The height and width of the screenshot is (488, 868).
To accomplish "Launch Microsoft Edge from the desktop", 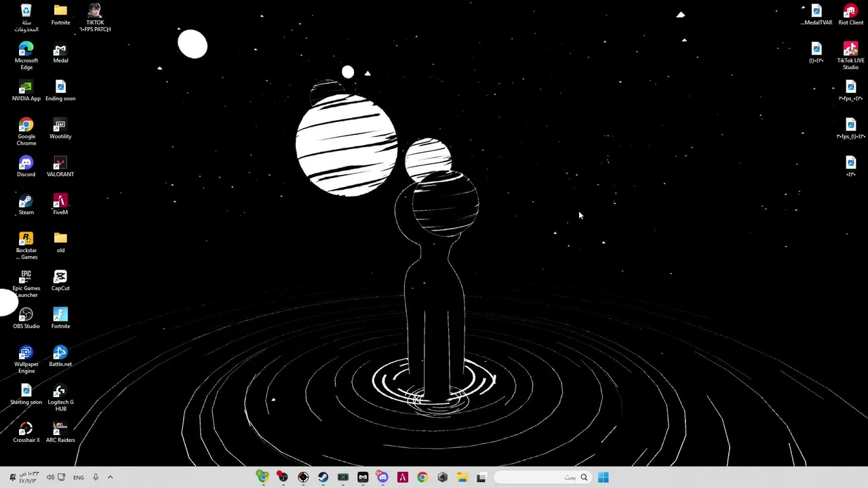I will (26, 56).
